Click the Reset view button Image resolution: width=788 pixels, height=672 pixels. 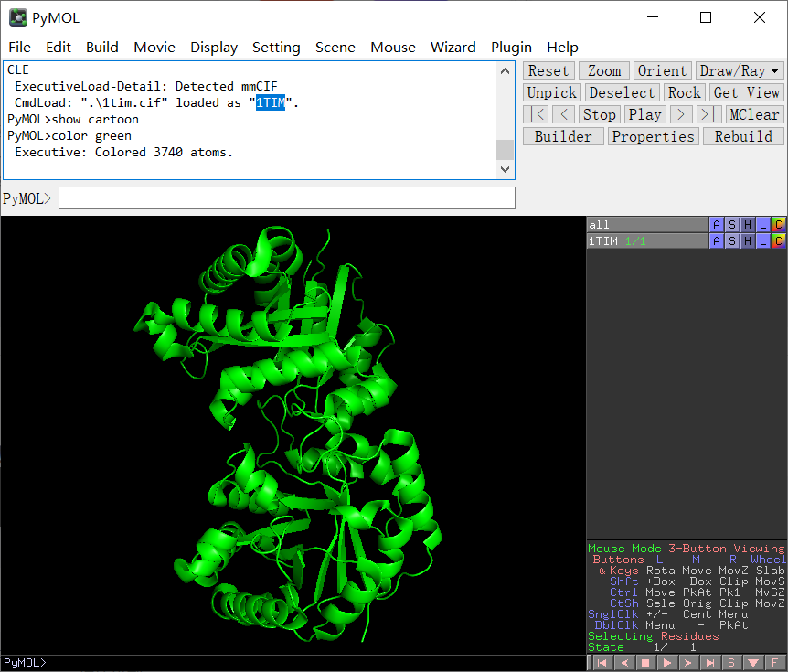coord(548,71)
